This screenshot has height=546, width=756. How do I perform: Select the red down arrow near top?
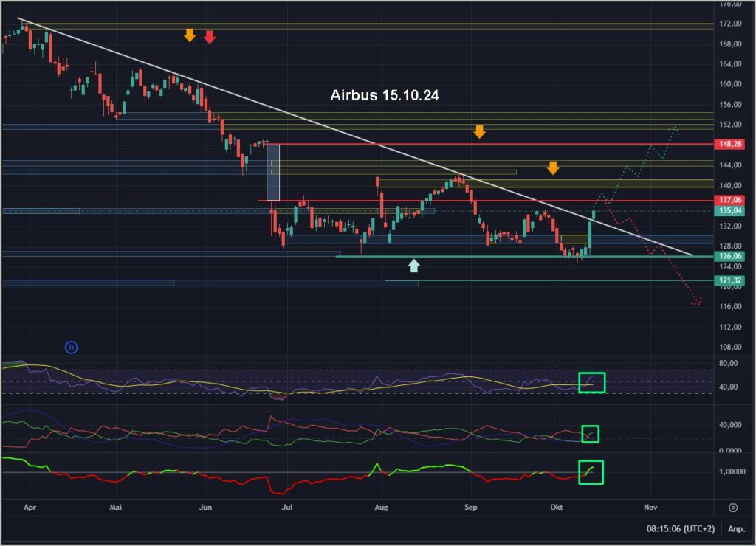coord(210,36)
